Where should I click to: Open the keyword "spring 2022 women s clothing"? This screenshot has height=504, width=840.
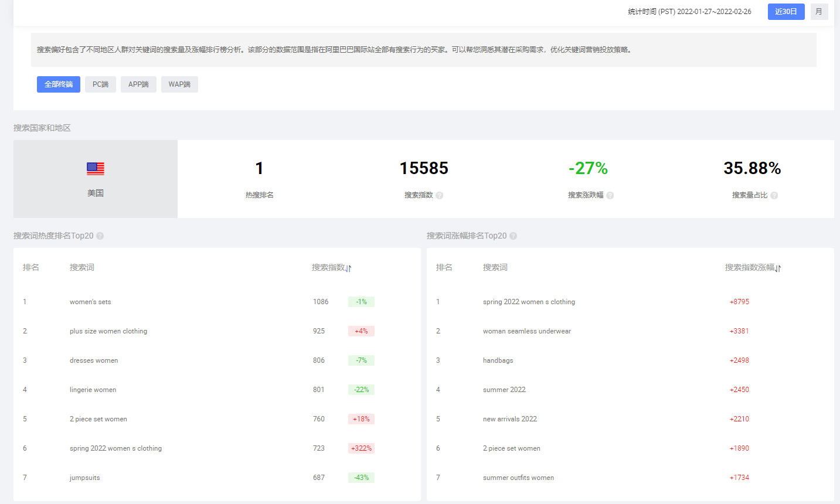[x=529, y=301]
